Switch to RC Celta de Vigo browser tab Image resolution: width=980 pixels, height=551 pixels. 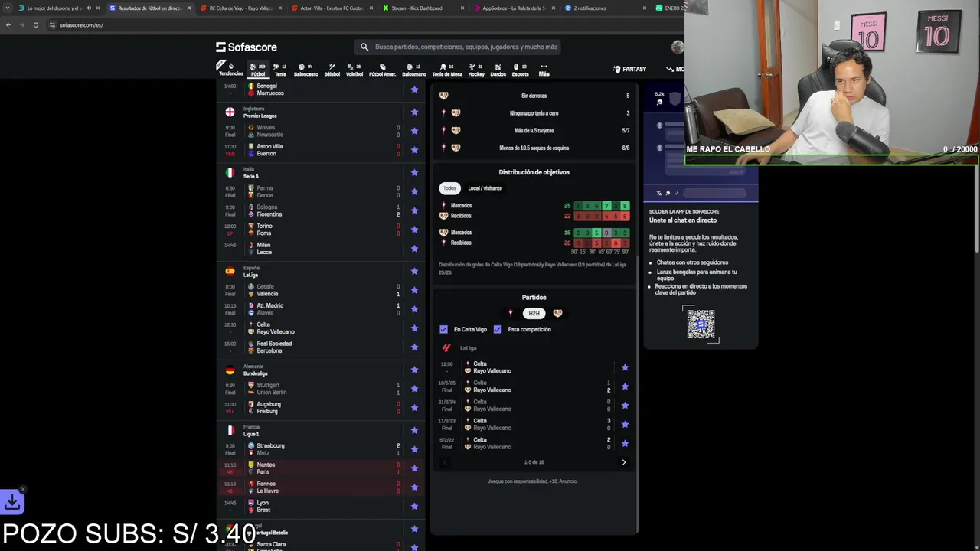(240, 8)
